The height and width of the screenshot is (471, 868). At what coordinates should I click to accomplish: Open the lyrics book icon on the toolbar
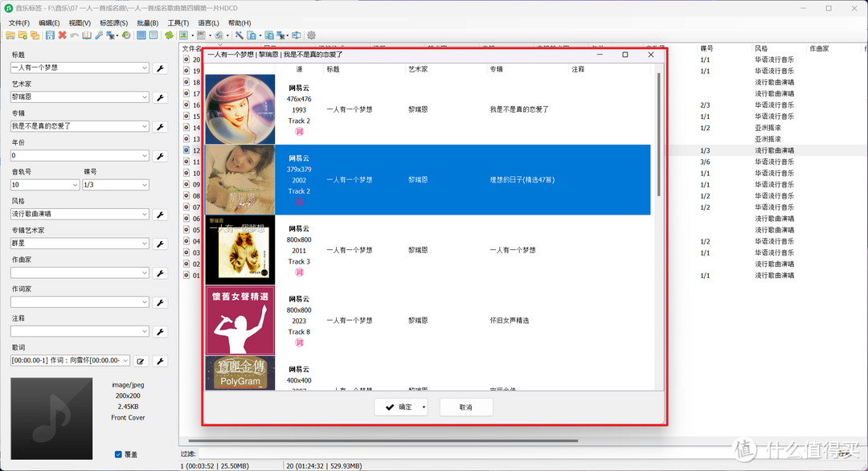(x=85, y=35)
